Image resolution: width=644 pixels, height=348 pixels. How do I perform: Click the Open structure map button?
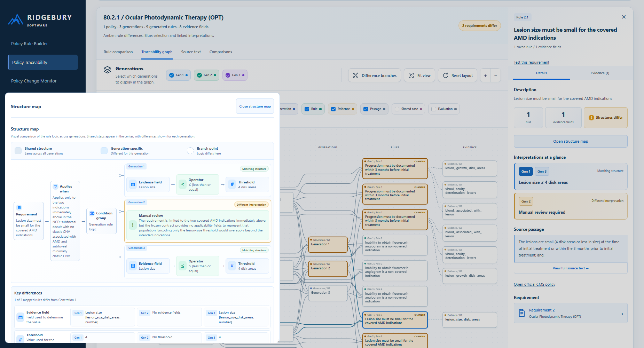571,141
